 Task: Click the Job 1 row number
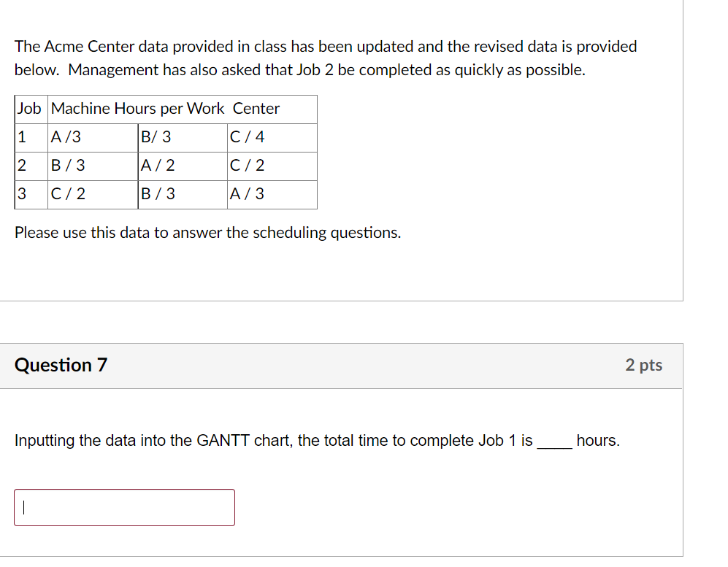pyautogui.click(x=30, y=137)
